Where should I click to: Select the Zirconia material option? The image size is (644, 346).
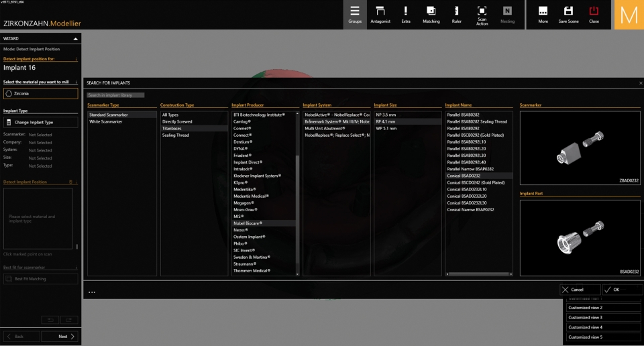(x=40, y=94)
